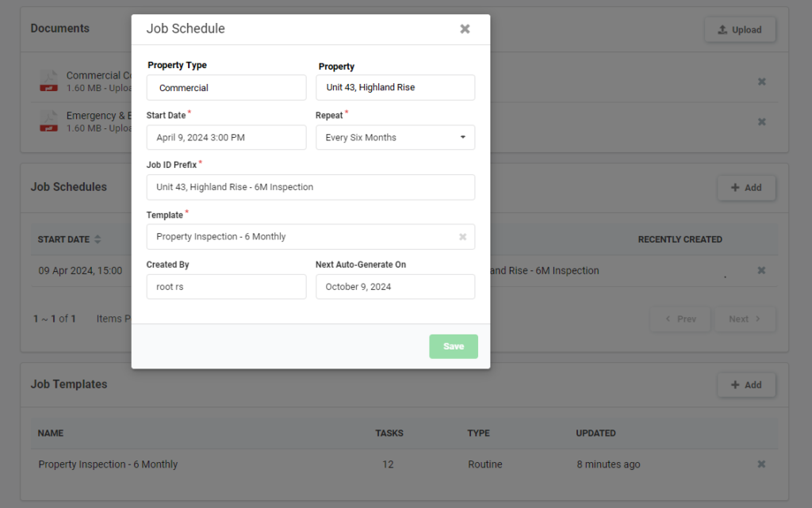Open the Commercial PDF file icon
The width and height of the screenshot is (812, 508).
49,82
